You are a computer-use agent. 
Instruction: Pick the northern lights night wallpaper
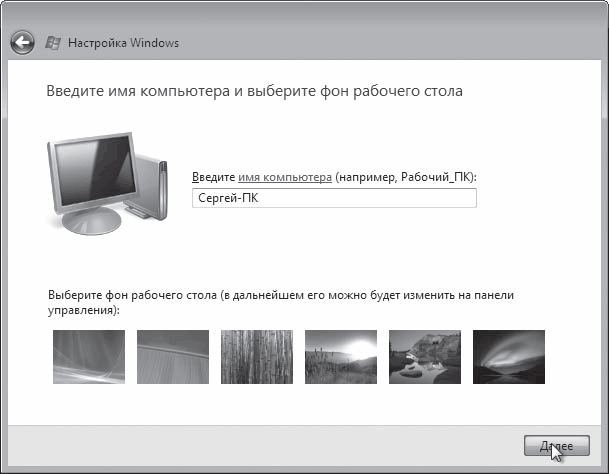pyautogui.click(x=509, y=357)
